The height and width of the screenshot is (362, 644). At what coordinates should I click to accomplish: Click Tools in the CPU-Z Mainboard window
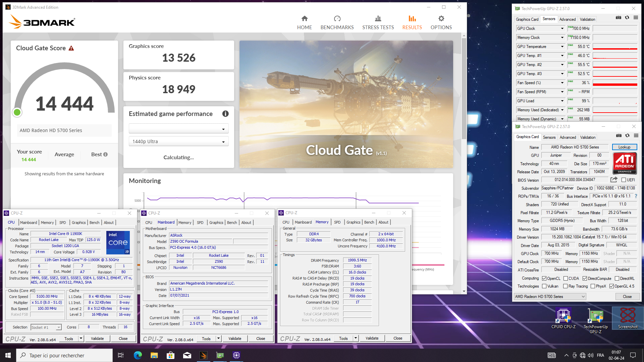tap(206, 339)
